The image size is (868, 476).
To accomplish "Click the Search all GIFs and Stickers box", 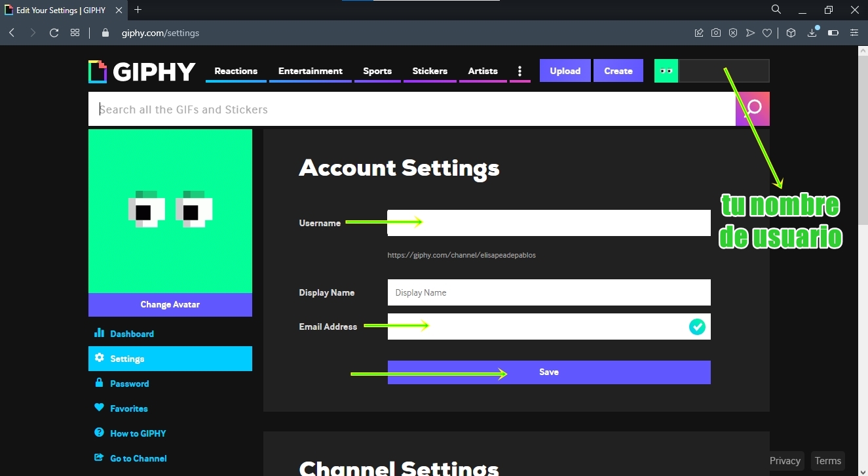I will pos(412,109).
